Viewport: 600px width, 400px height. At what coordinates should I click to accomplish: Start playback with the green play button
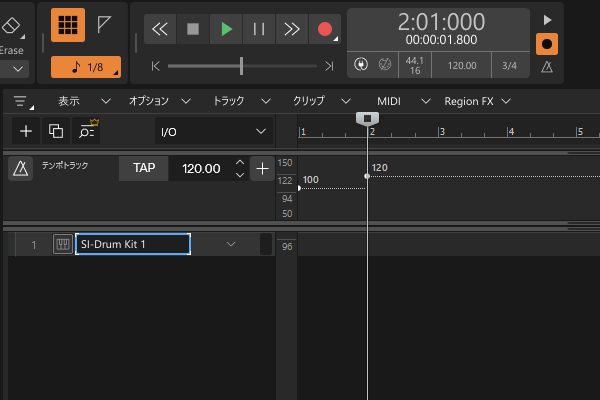(226, 29)
